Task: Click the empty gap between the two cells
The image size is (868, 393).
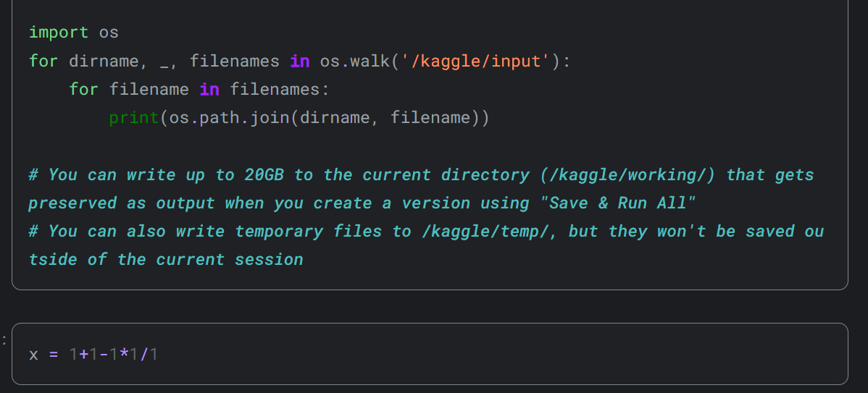Action: coord(430,307)
